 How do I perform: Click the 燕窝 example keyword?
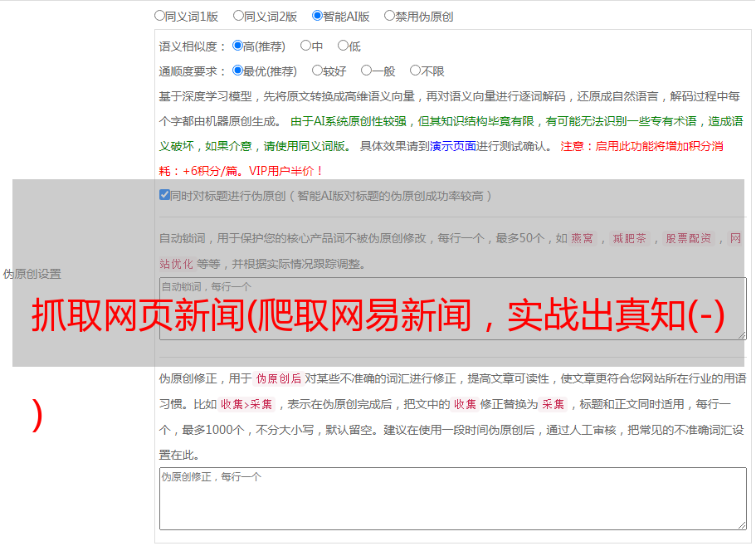pyautogui.click(x=582, y=238)
